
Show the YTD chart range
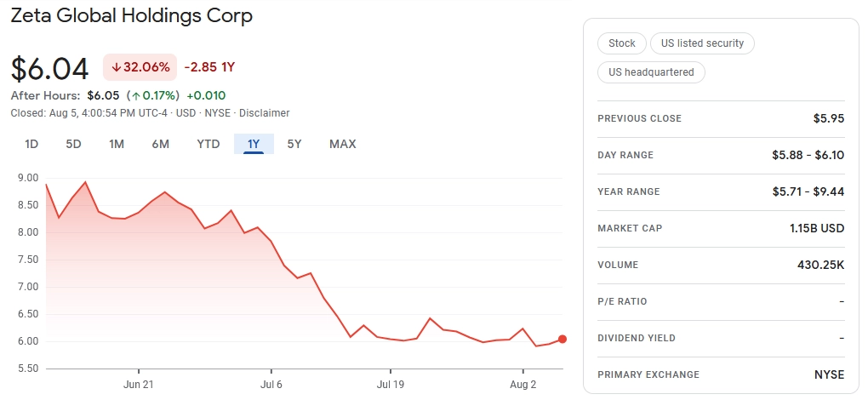(208, 145)
